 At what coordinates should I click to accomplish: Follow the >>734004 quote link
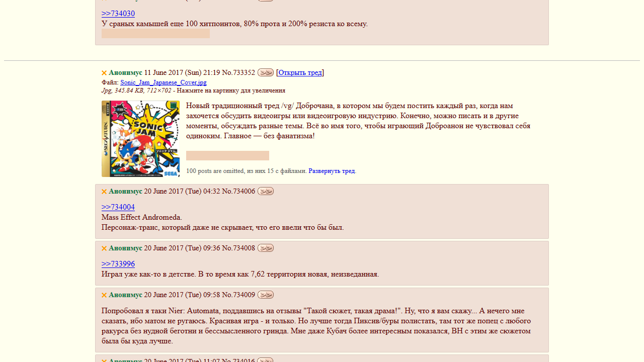(118, 207)
